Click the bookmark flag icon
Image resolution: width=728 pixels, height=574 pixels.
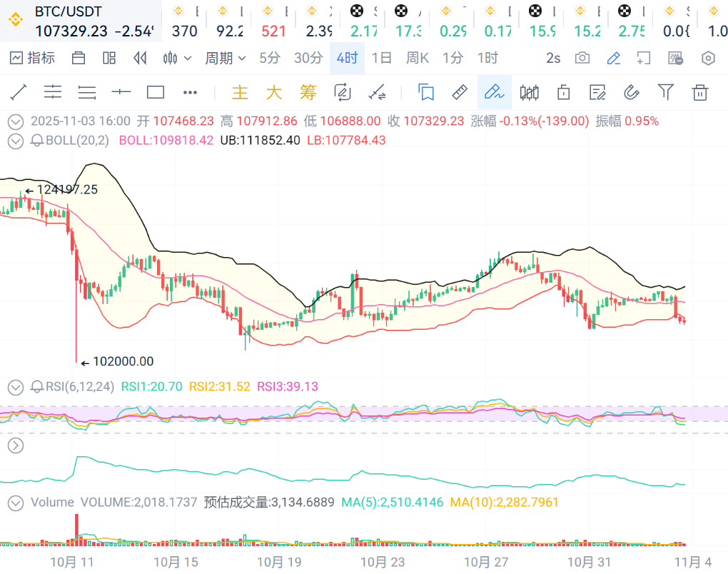[426, 91]
